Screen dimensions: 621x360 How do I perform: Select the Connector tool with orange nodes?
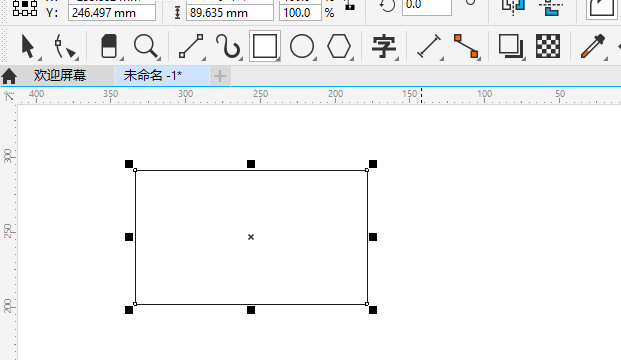[x=466, y=46]
